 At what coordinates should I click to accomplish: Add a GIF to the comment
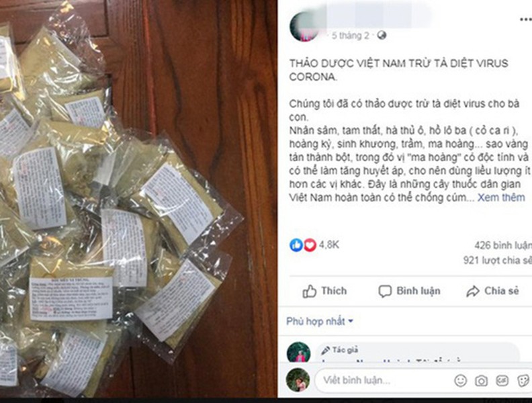502,381
